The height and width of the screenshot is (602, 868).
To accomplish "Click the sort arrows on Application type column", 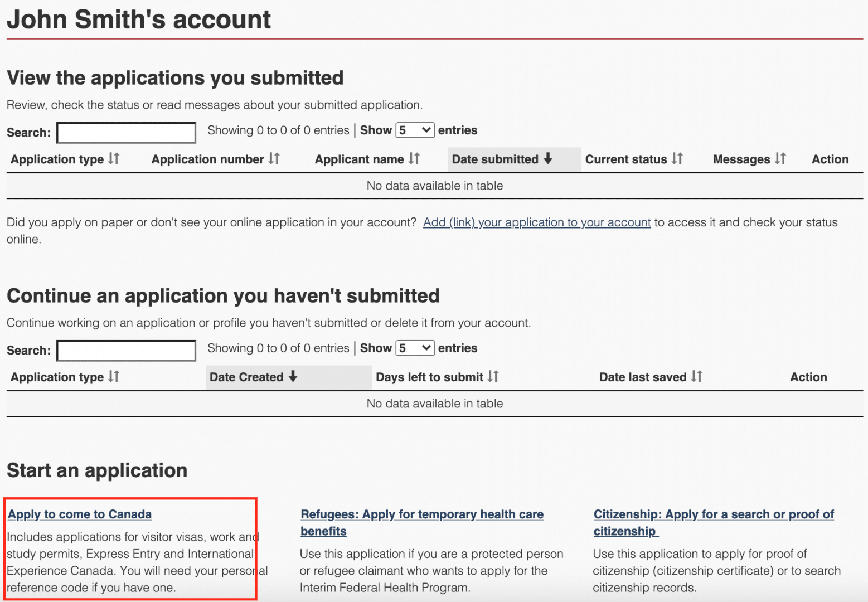I will 113,159.
